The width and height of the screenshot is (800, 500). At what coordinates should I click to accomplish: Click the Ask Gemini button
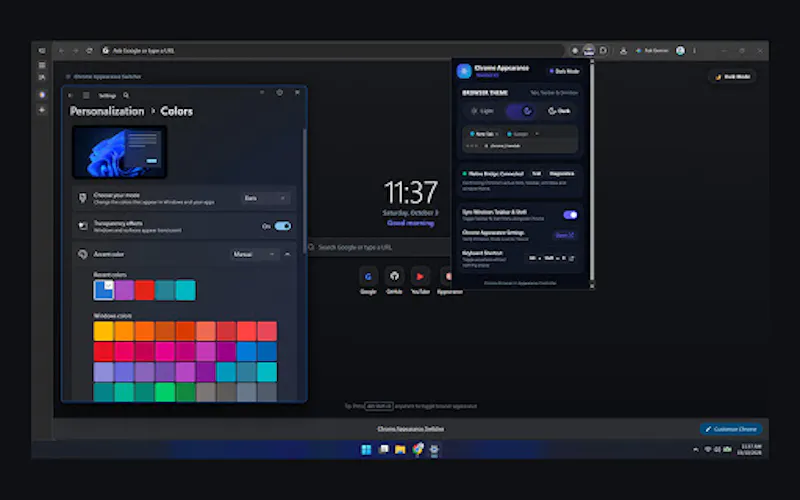pos(652,51)
